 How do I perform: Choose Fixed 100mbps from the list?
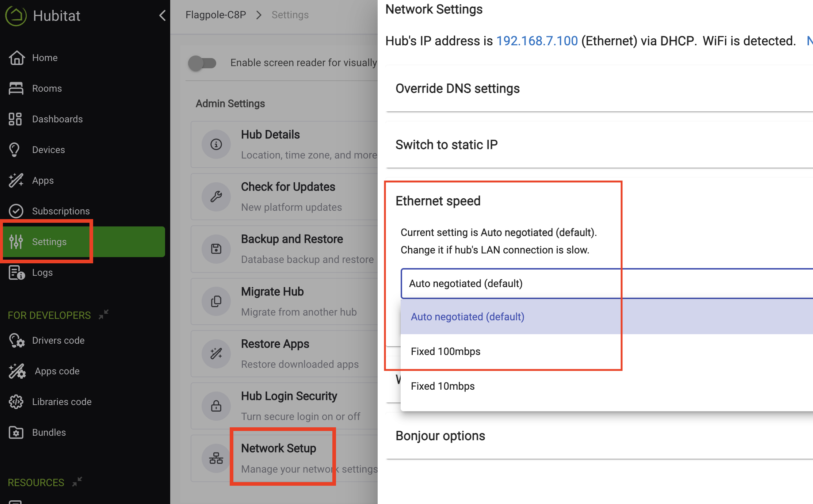click(446, 351)
